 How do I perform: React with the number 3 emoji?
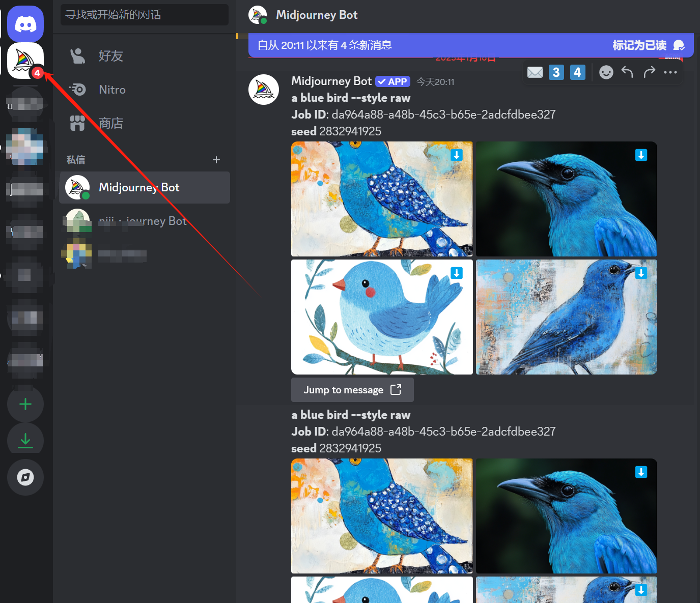556,72
